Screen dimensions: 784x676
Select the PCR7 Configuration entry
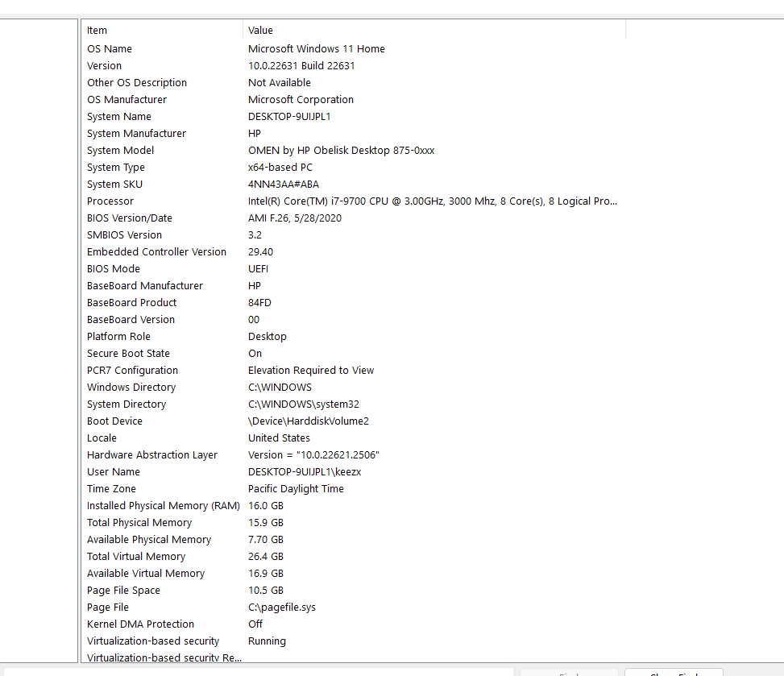161,370
